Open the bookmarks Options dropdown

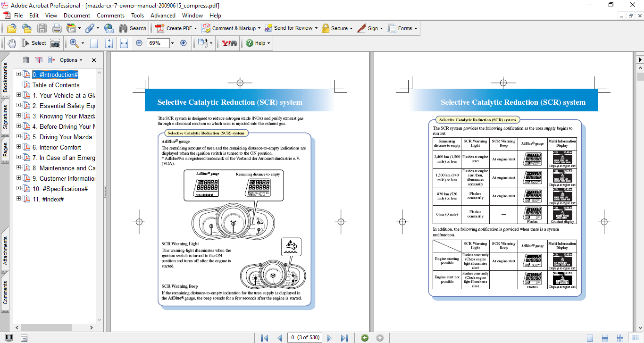click(x=71, y=60)
